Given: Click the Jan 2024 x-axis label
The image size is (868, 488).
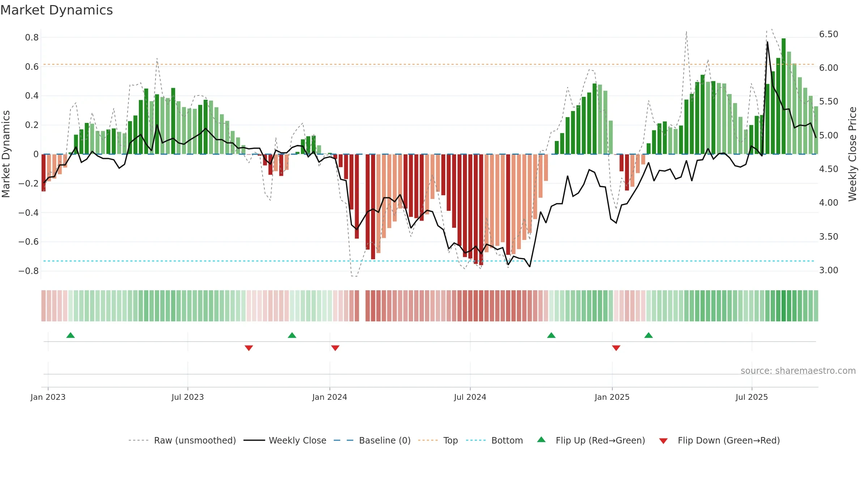Looking at the screenshot, I should pos(330,397).
